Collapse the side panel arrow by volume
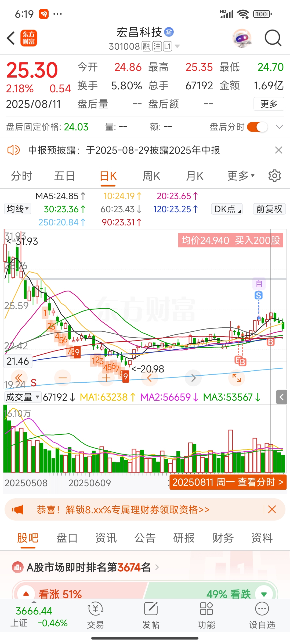Image resolution: width=290 pixels, height=644 pixels. (x=281, y=397)
